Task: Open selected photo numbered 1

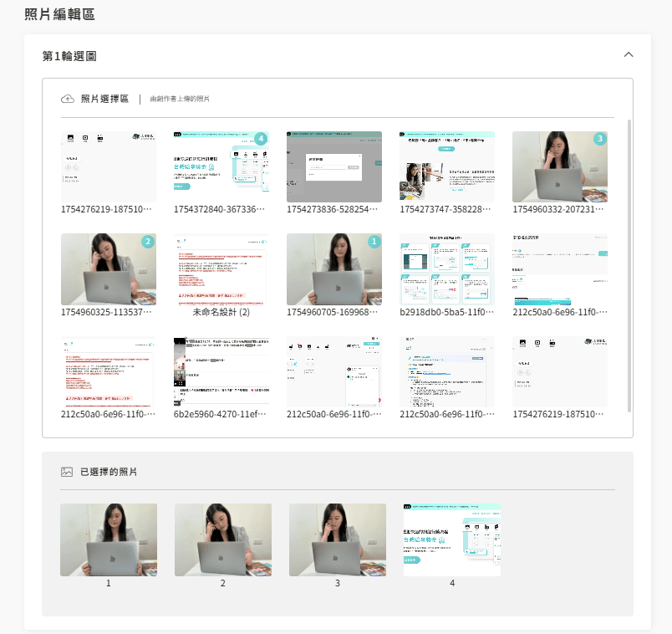Action: (109, 539)
